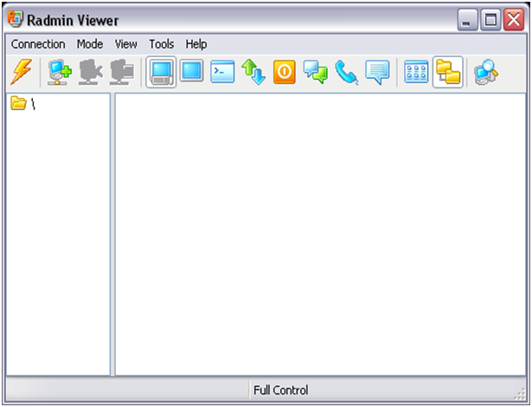Toggle the folder tree view icon
Screen dimensions: 532x407
click(448, 72)
